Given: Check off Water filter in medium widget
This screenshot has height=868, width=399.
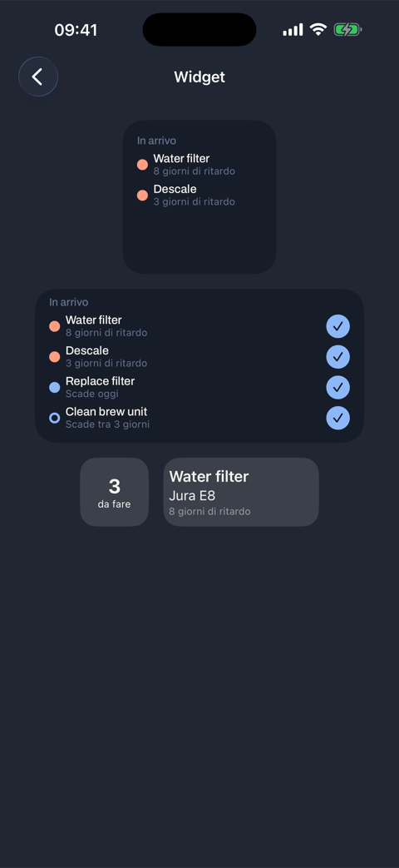Looking at the screenshot, I should pos(337,326).
